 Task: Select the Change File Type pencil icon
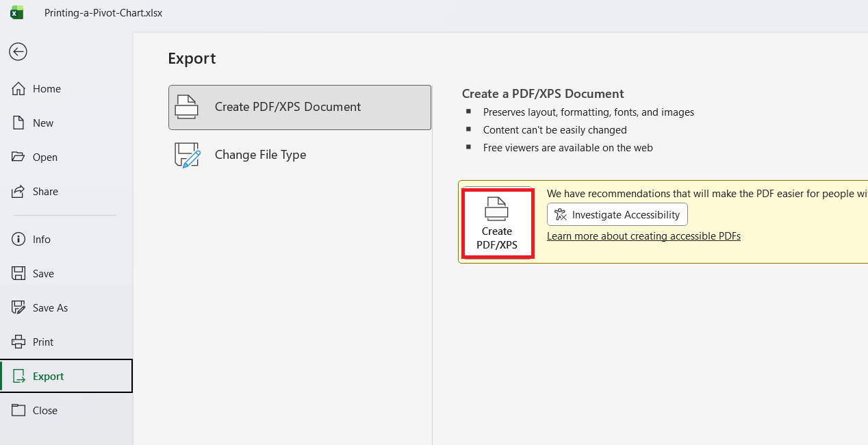187,155
